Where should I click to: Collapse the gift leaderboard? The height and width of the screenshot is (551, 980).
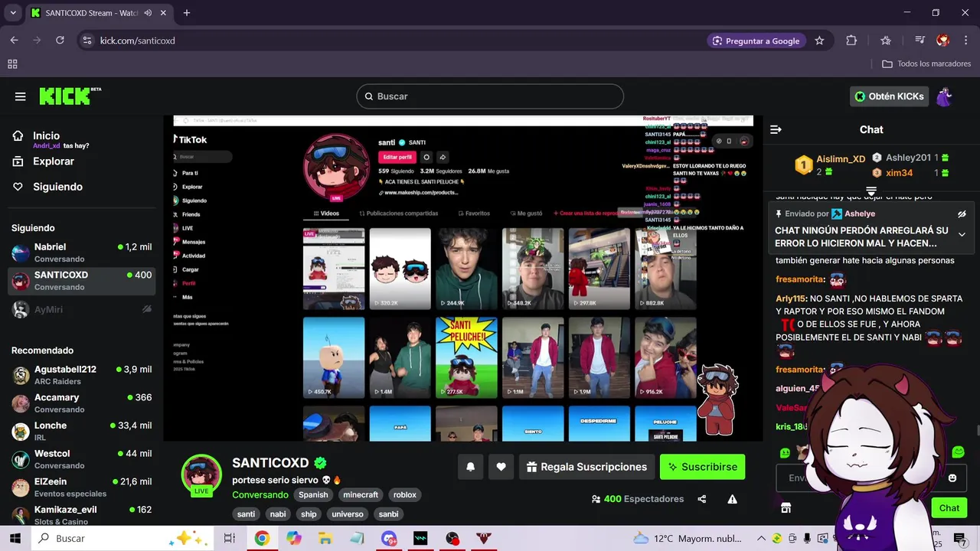(x=871, y=191)
